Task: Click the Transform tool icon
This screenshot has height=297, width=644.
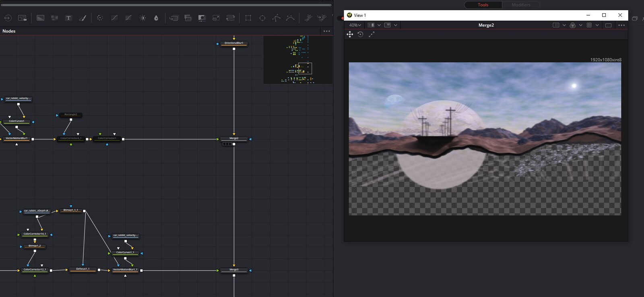Action: (231, 18)
